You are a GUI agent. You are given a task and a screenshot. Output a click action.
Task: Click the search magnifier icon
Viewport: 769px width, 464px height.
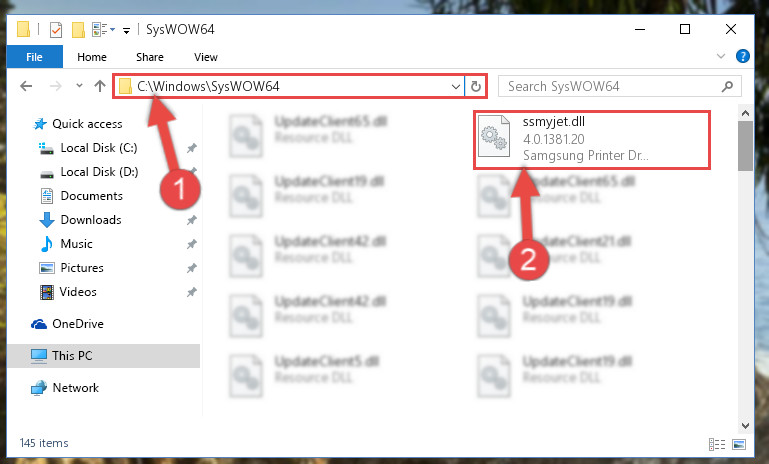[727, 87]
